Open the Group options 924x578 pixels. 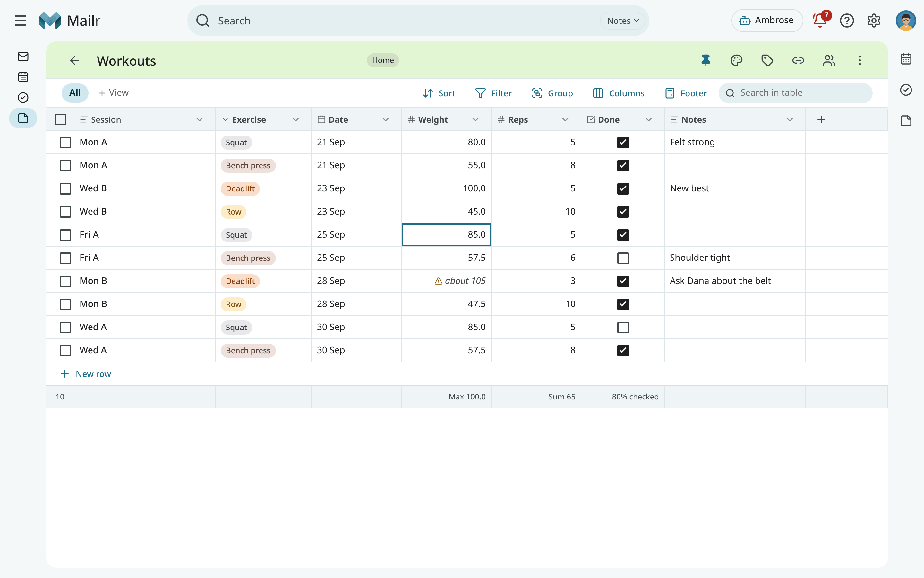coord(552,93)
